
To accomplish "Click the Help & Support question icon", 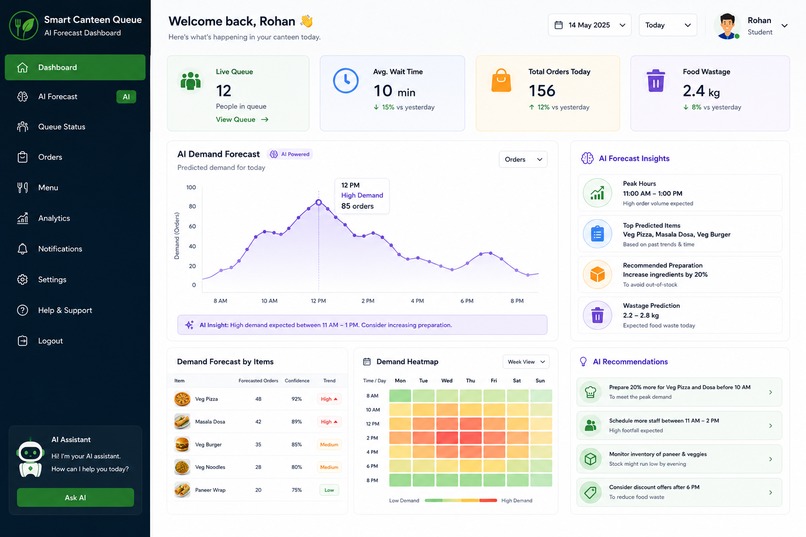I will (x=23, y=310).
